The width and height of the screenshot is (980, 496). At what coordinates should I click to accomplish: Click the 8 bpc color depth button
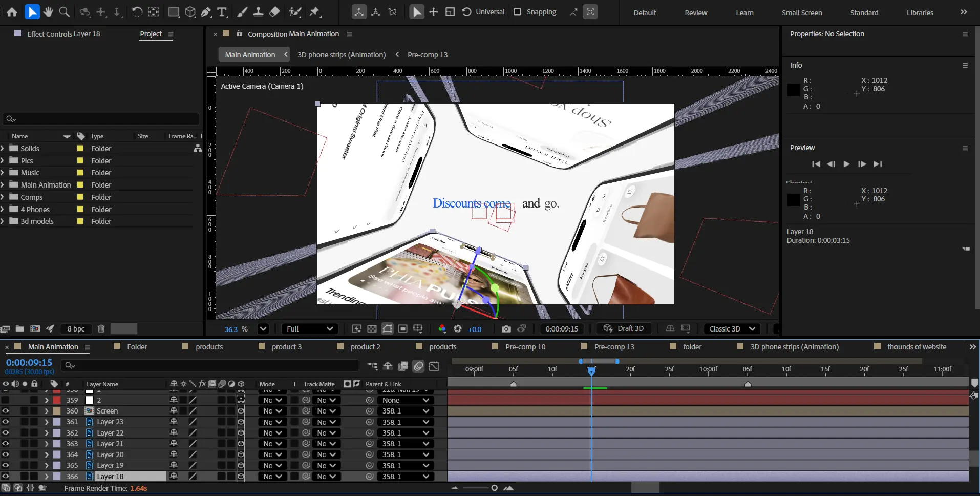tap(76, 329)
